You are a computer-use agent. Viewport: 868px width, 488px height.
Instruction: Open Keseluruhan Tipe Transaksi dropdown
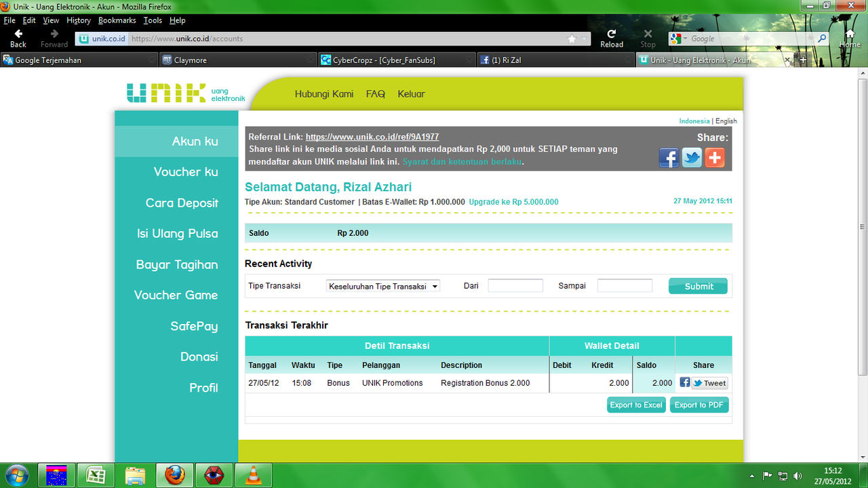(383, 286)
